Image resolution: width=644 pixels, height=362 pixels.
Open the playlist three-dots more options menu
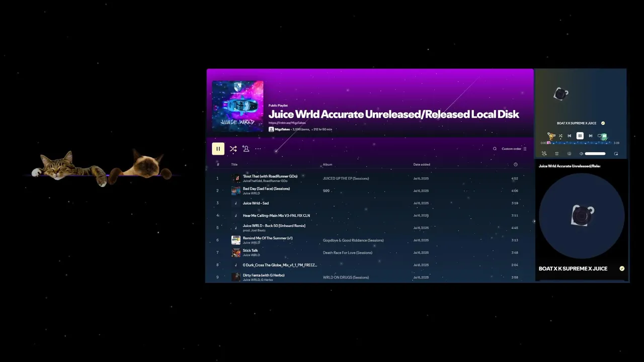[258, 149]
